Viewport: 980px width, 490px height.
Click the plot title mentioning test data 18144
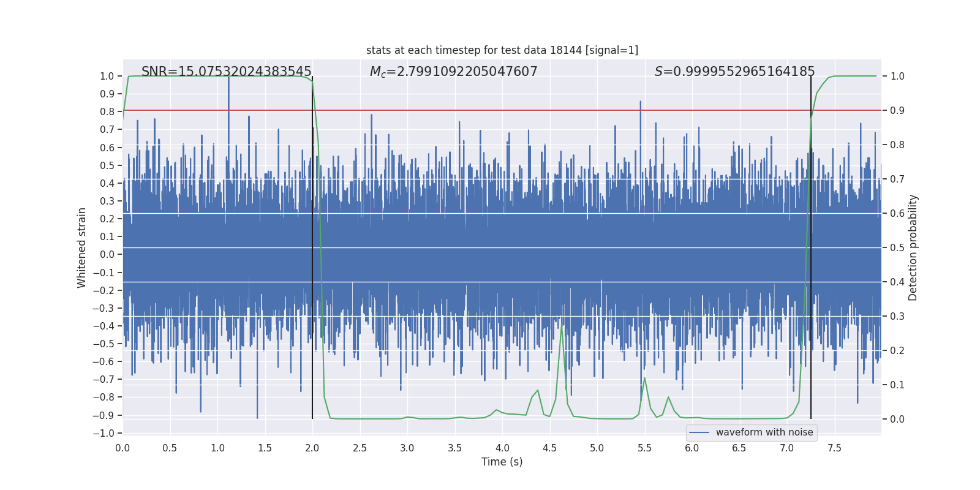[x=502, y=50]
